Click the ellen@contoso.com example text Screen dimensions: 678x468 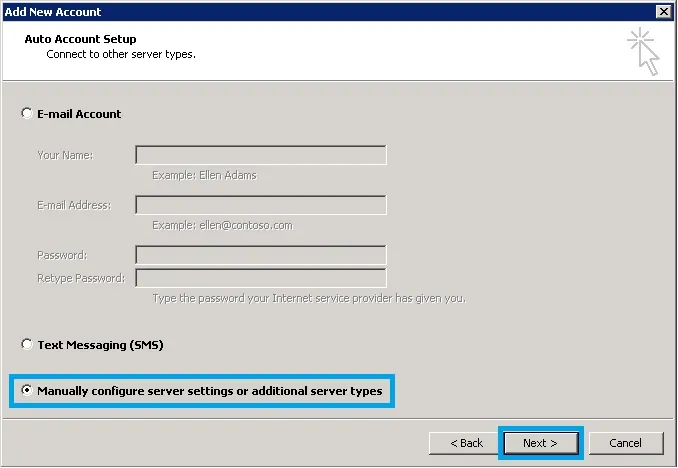coord(222,225)
